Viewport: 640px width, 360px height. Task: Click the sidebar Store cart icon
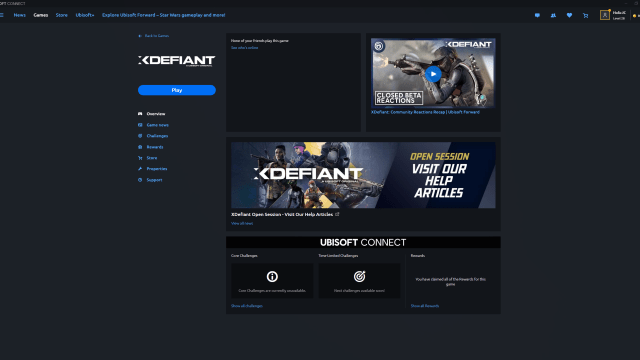[140, 158]
